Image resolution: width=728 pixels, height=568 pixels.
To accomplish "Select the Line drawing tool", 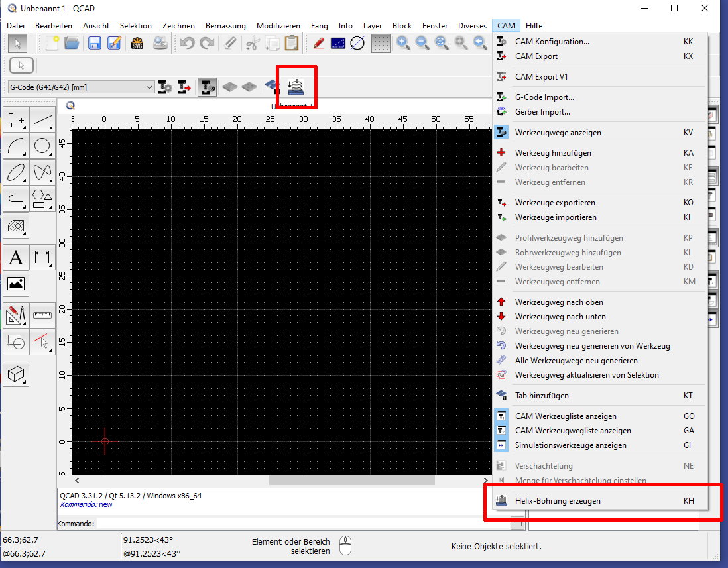I will (42, 121).
